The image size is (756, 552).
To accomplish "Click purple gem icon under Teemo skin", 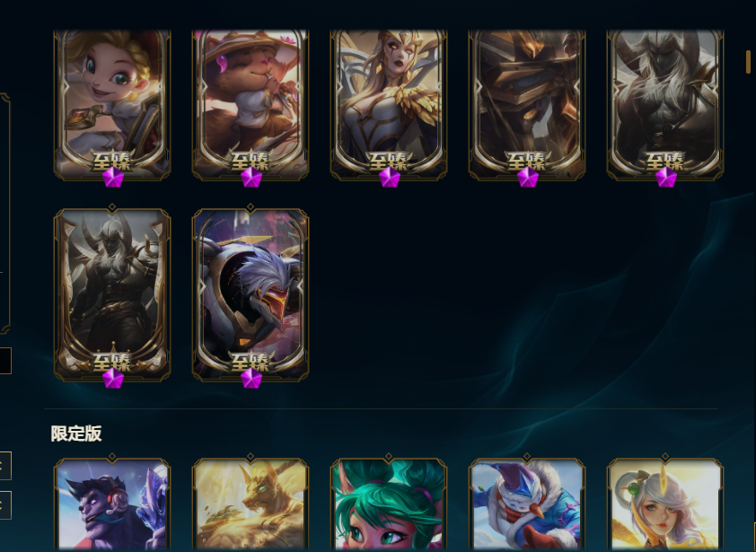I will tap(251, 178).
